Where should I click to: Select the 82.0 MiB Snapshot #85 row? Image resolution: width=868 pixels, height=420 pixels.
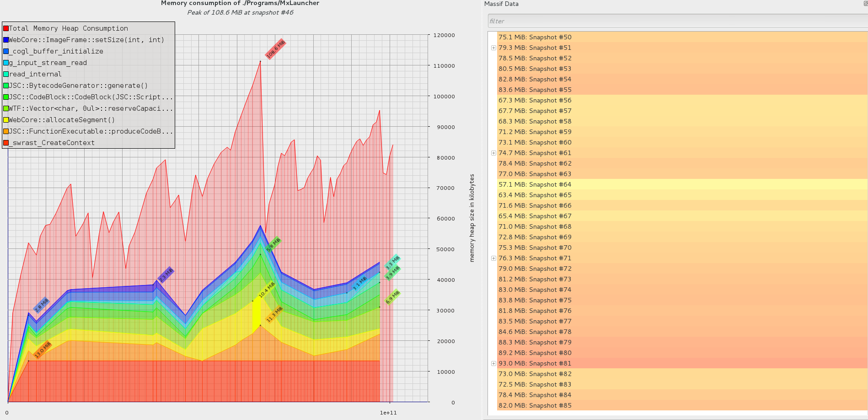pos(535,405)
